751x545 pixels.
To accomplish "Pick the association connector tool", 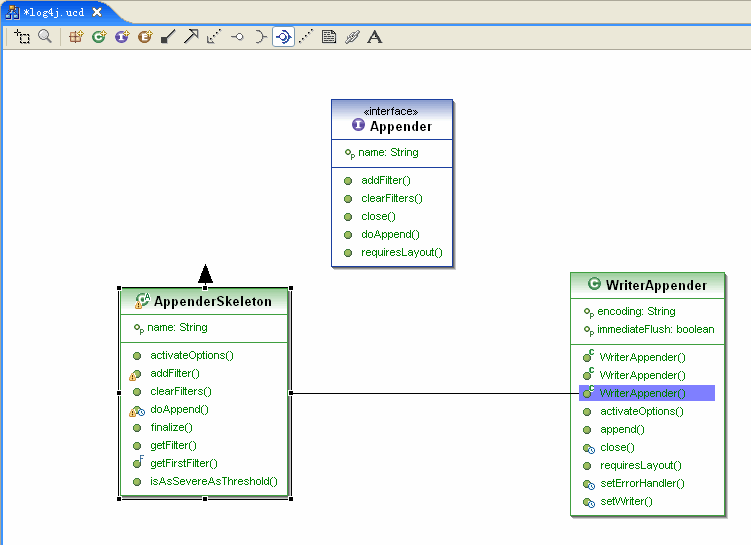I will [168, 37].
